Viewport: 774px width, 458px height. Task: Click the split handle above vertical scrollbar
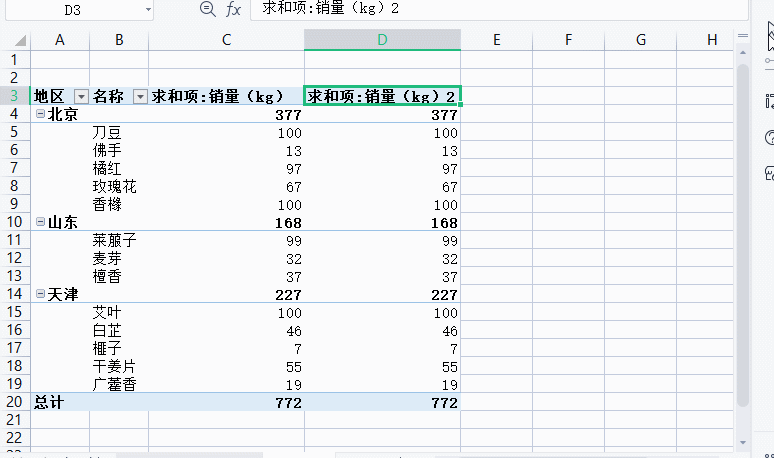[x=742, y=35]
